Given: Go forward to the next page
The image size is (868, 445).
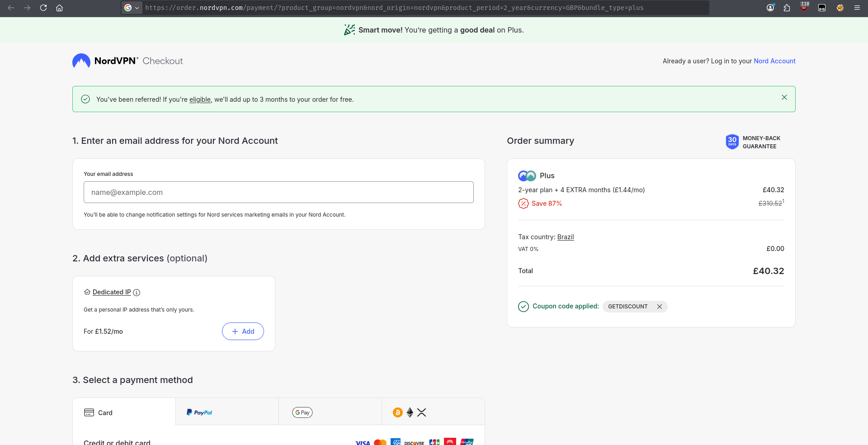Looking at the screenshot, I should pyautogui.click(x=27, y=8).
